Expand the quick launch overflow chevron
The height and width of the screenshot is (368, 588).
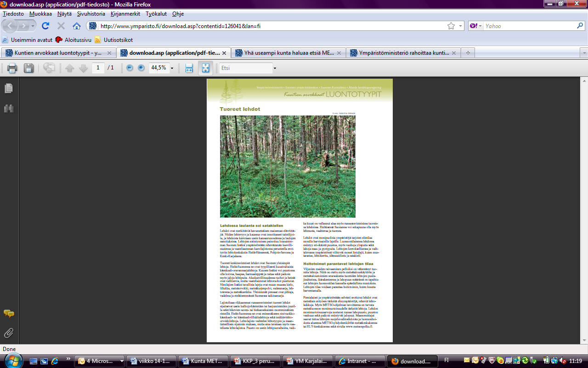pos(68,358)
